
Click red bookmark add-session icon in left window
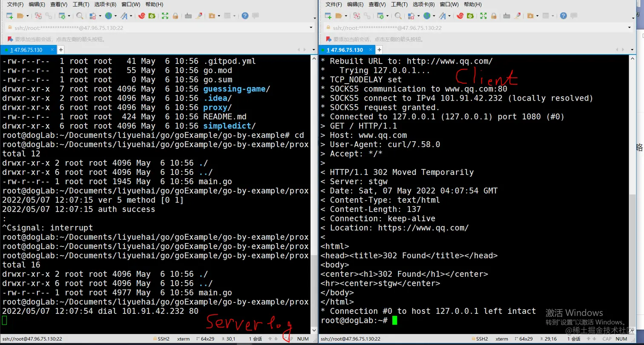10,39
